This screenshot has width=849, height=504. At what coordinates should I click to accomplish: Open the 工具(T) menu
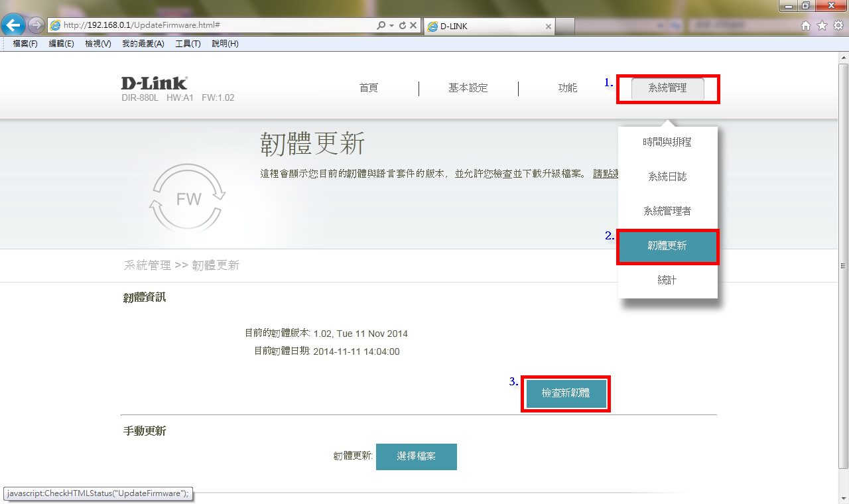(188, 44)
